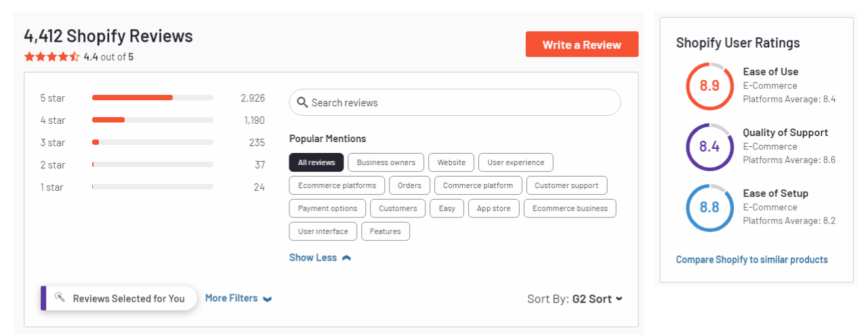The image size is (868, 335).
Task: Choose the Features mention tag
Action: 386,231
